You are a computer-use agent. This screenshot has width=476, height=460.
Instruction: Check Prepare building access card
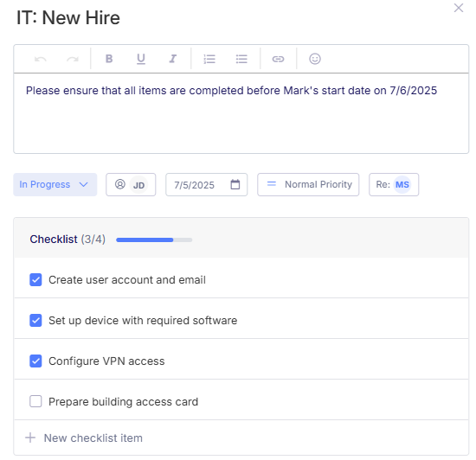[35, 401]
